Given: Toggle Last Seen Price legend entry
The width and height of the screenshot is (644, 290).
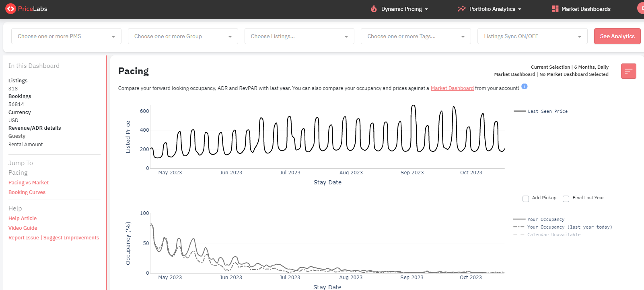Looking at the screenshot, I should (541, 111).
